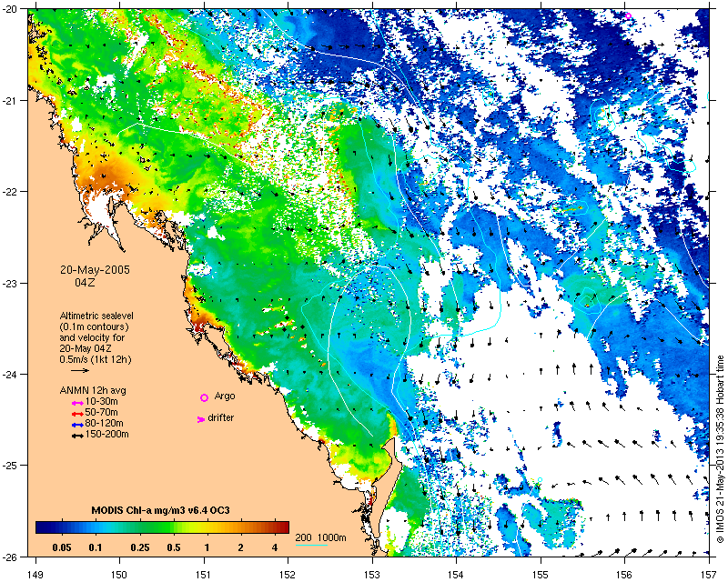Click the magenta Argo circle legend symbol
728x582 pixels.
204,397
